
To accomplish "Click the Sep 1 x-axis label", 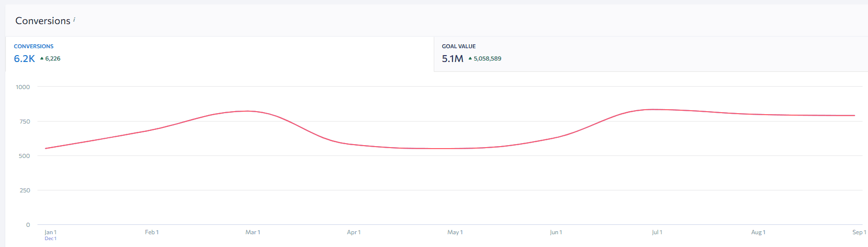I will [x=859, y=232].
